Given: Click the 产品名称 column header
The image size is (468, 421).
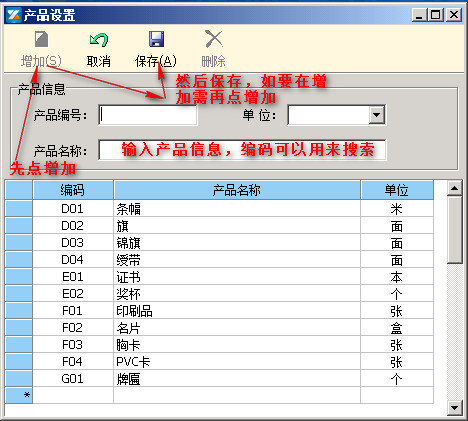Looking at the screenshot, I should point(237,190).
